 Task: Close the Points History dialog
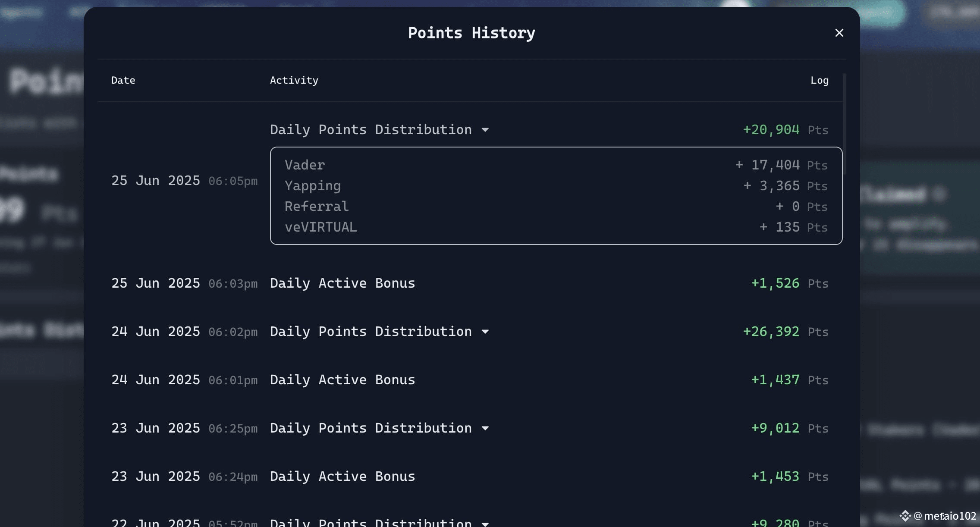point(839,33)
